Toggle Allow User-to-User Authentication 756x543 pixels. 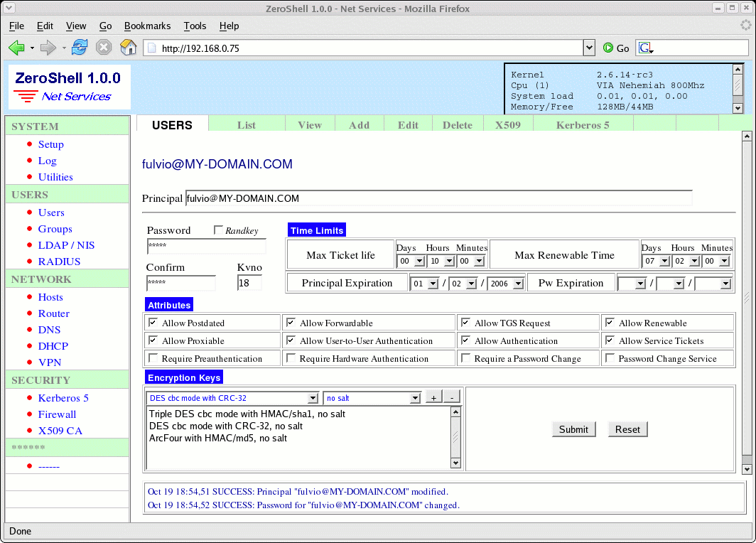pos(291,340)
